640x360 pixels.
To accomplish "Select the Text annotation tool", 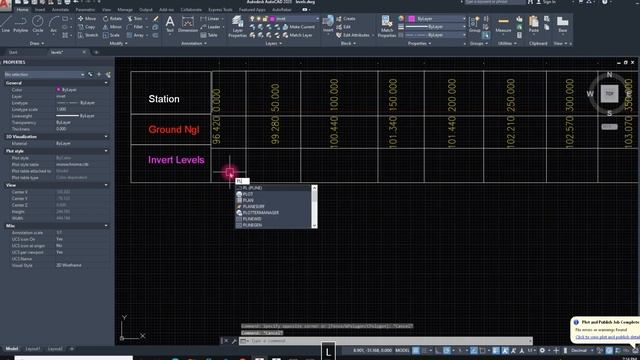I will (170, 24).
